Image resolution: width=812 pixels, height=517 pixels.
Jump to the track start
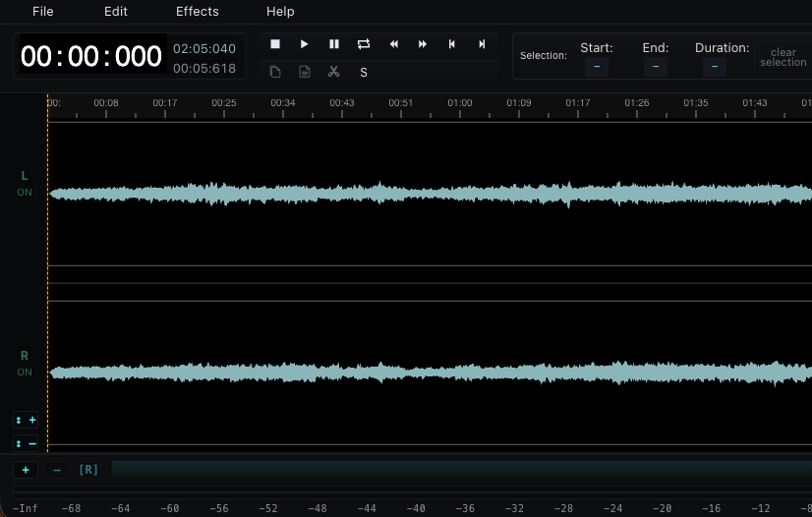452,44
